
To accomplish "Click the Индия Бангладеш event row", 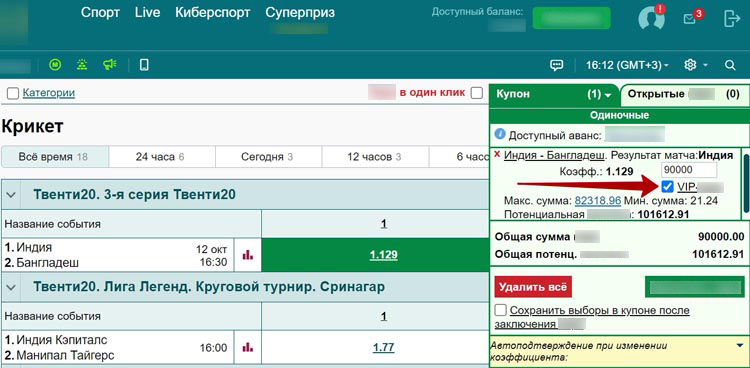I will tap(118, 255).
